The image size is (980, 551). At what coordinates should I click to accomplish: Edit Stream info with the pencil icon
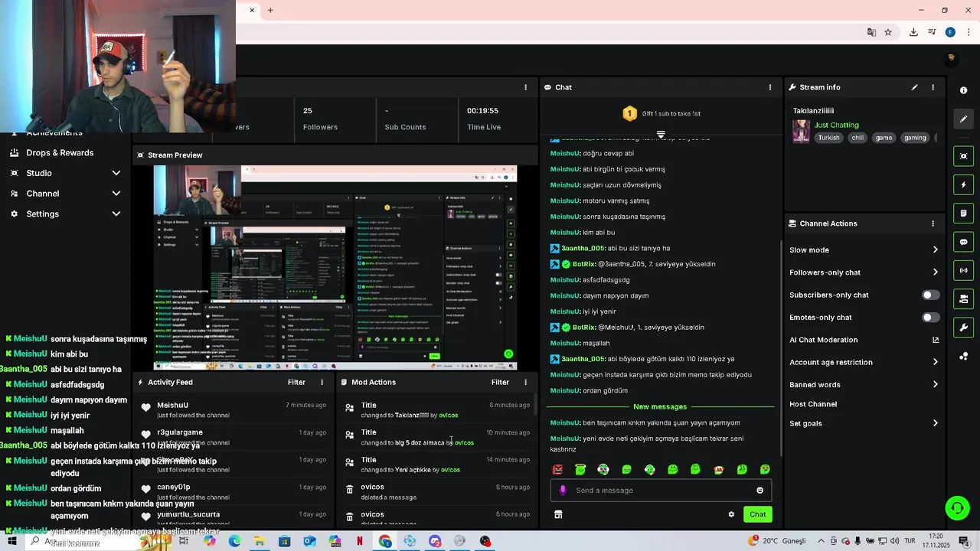(914, 87)
